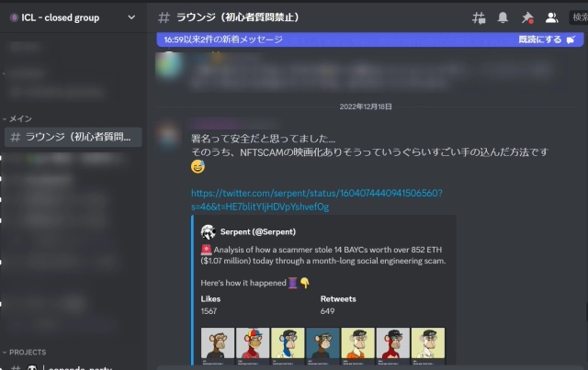Jump to new messages via the 16:59 banner
This screenshot has height=370, width=588.
coord(223,39)
